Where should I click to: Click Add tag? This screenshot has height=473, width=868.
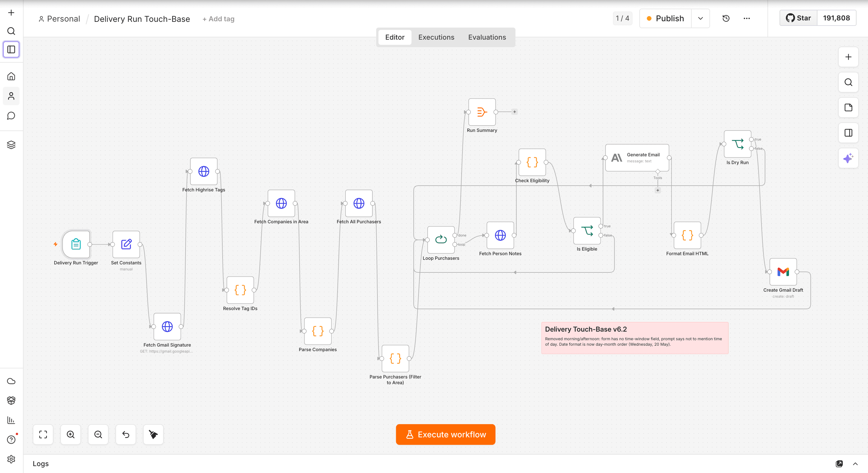(x=218, y=19)
